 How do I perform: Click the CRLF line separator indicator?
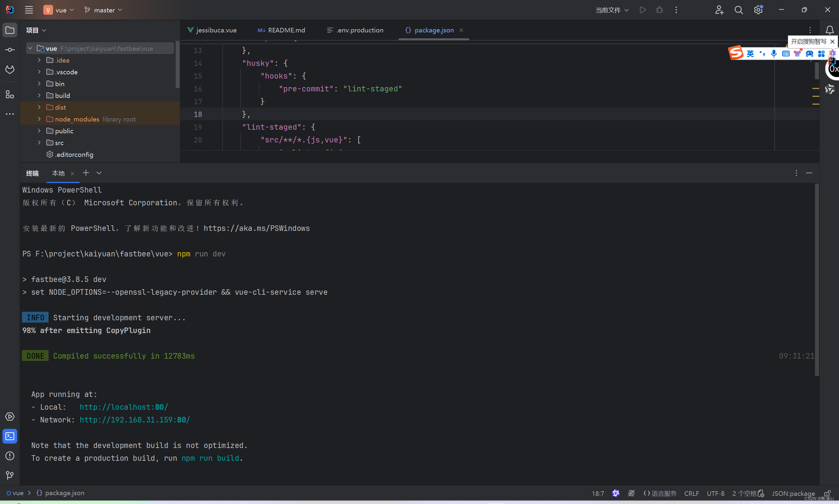pos(691,493)
